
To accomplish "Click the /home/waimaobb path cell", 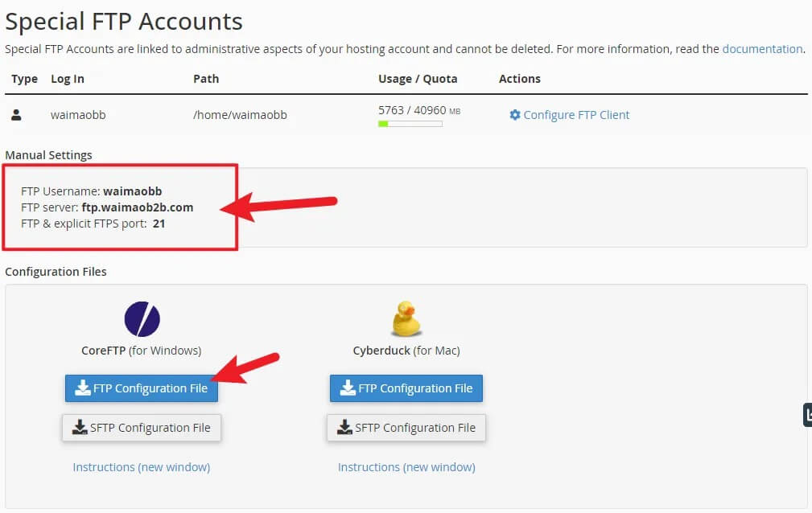I will 240,115.
